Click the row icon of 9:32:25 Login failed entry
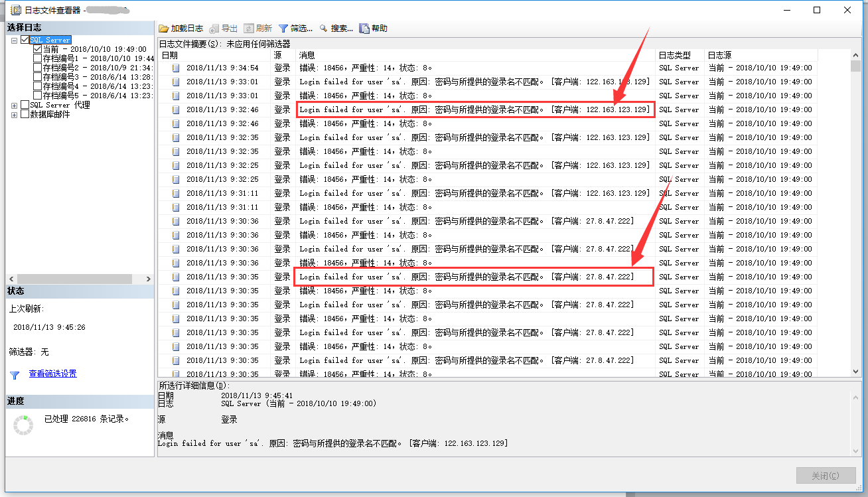This screenshot has width=868, height=497. 176,165
